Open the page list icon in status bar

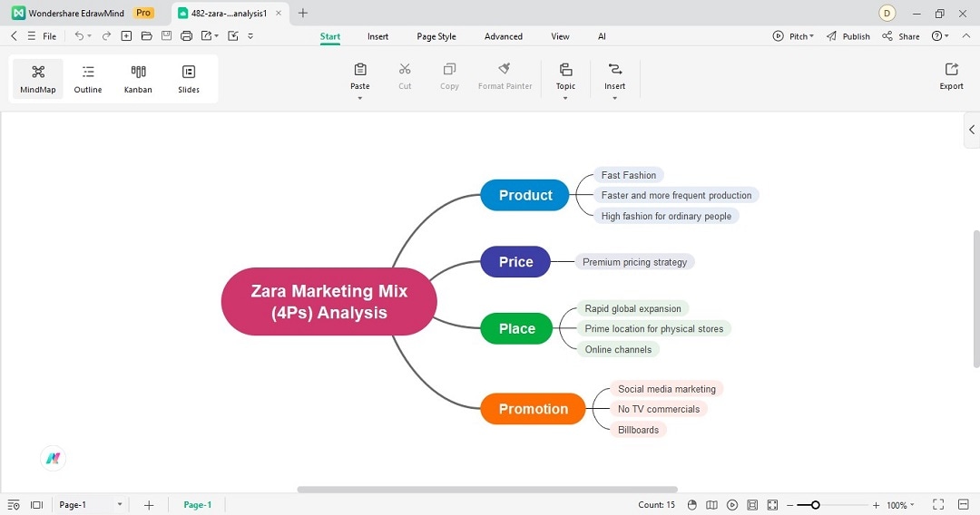(x=14, y=505)
